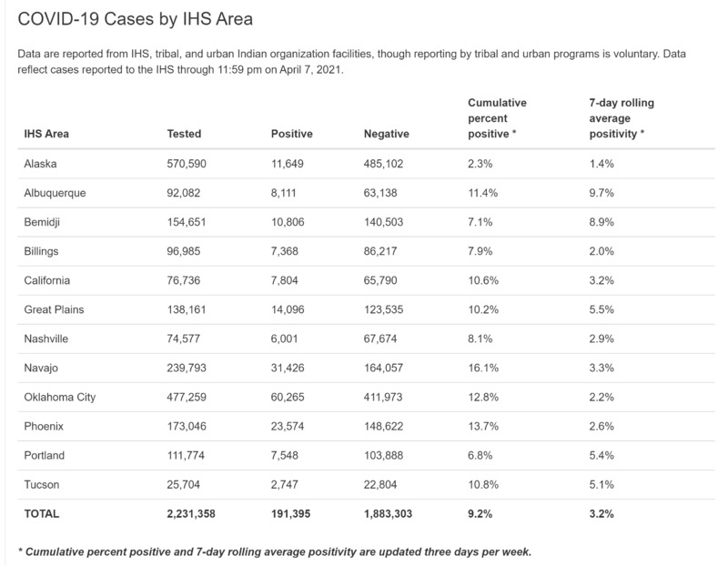Select the Albuquerque row label
The height and width of the screenshot is (566, 728).
pos(56,193)
